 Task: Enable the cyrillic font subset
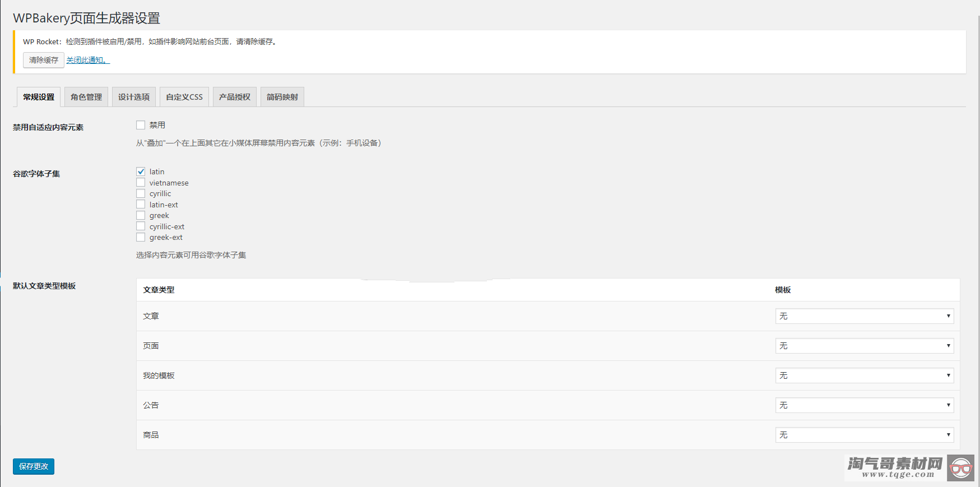tap(141, 193)
